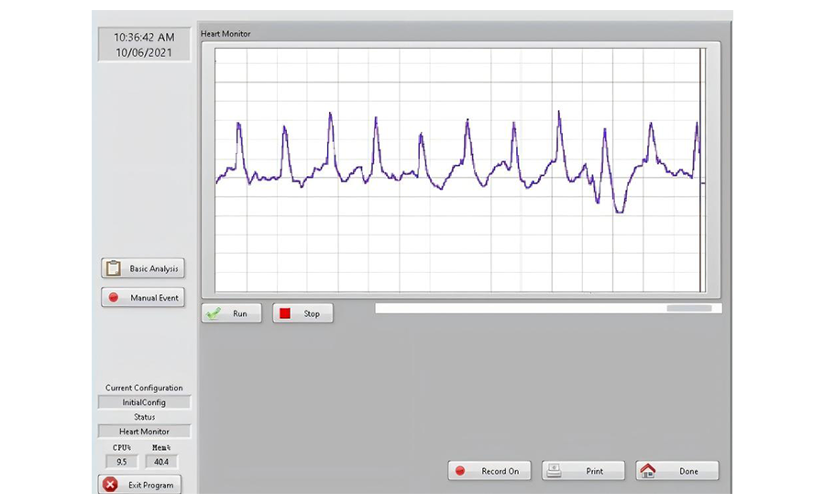This screenshot has height=504, width=825.
Task: Click the red X Exit Program icon
Action: 111,485
